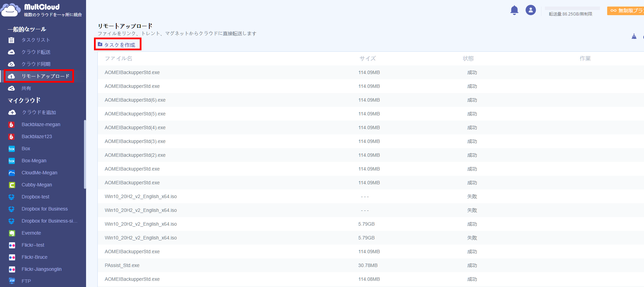
Task: Click the Box account icon
Action: coord(12,149)
